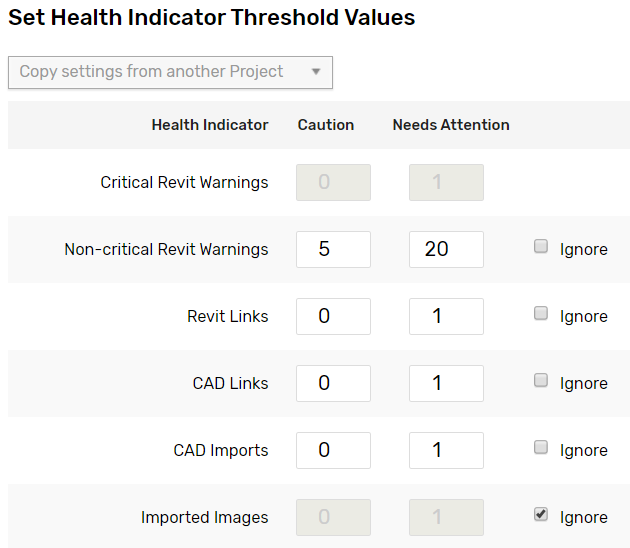Focus the Revit Links Caution input
The image size is (630, 548).
333,316
